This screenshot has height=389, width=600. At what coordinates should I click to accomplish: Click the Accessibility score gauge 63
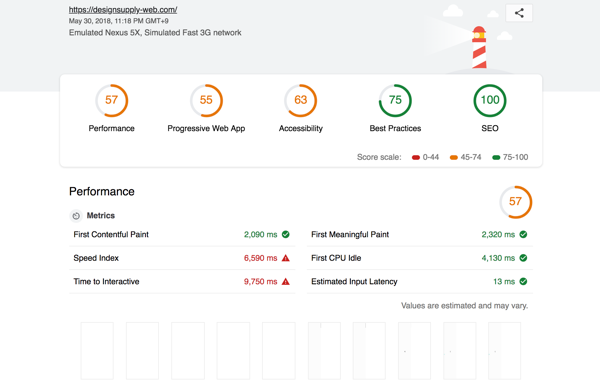tap(301, 100)
